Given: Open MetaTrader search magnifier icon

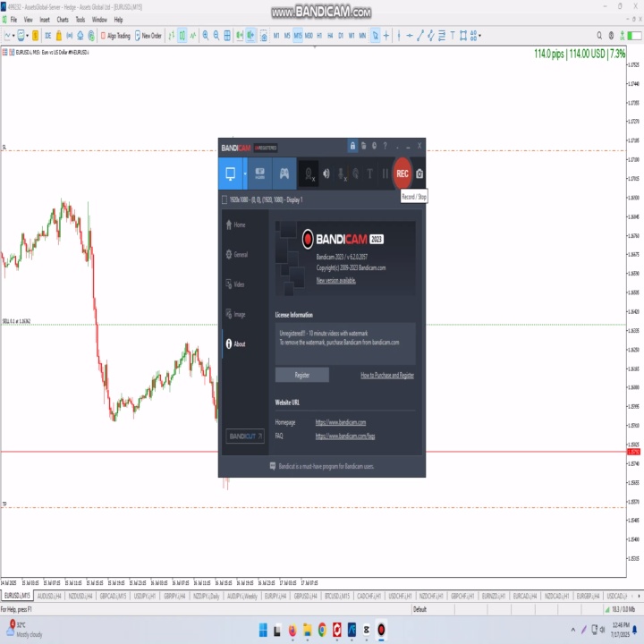Looking at the screenshot, I should pos(599,36).
